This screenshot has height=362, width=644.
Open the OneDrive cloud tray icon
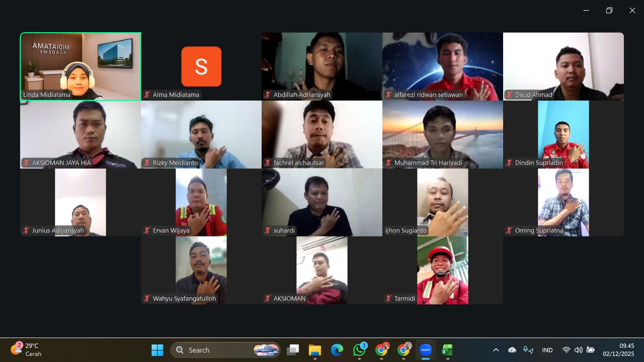[x=512, y=350]
